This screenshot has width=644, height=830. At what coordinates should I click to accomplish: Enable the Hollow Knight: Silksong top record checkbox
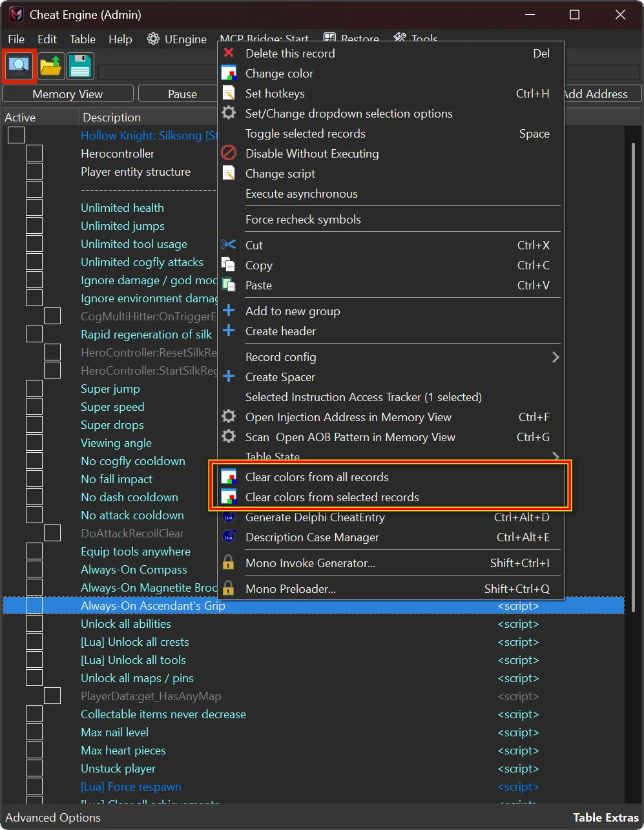coord(16,135)
